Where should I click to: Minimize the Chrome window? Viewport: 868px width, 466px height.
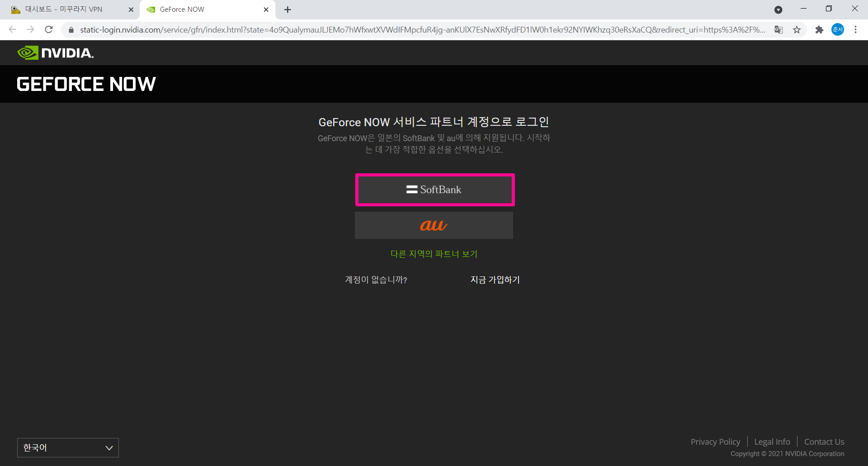click(803, 9)
